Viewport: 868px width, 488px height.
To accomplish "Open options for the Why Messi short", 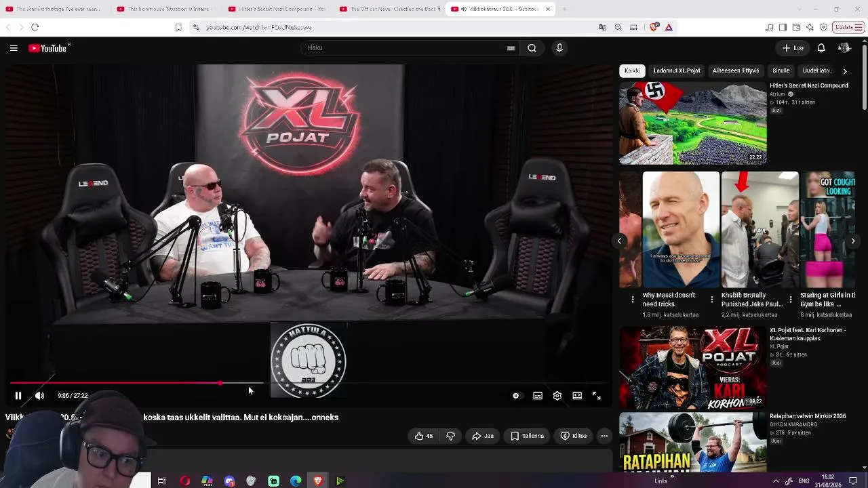I will (711, 299).
